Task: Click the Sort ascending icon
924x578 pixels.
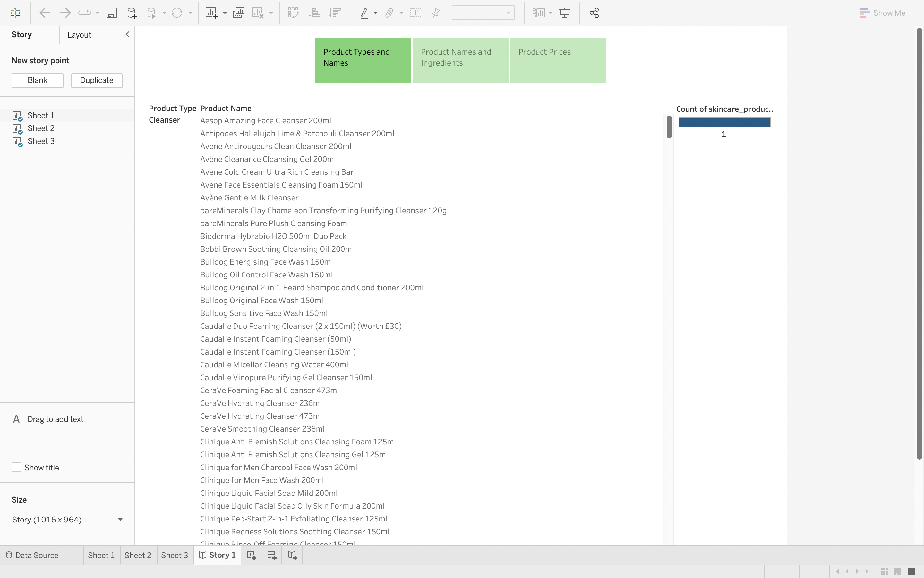Action: click(314, 13)
